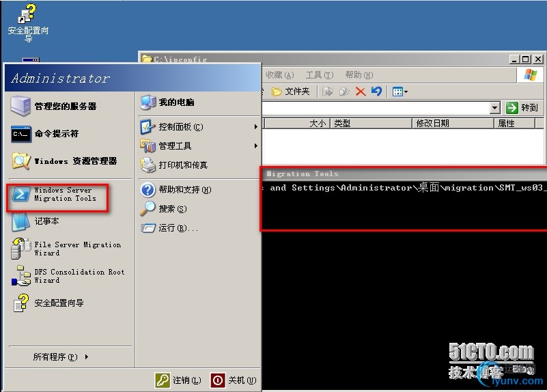
Task: Open My Computer (我的电脑)
Action: click(167, 102)
